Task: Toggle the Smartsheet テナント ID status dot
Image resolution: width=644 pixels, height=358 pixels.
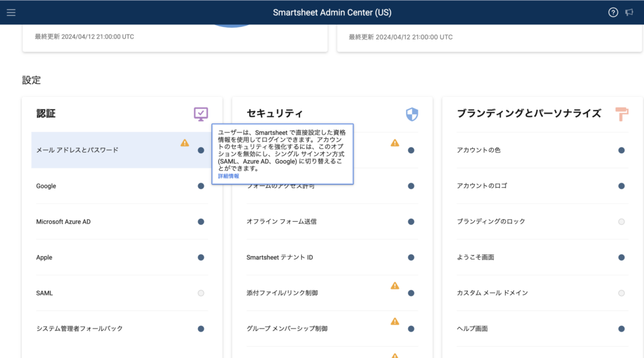Action: click(x=411, y=257)
